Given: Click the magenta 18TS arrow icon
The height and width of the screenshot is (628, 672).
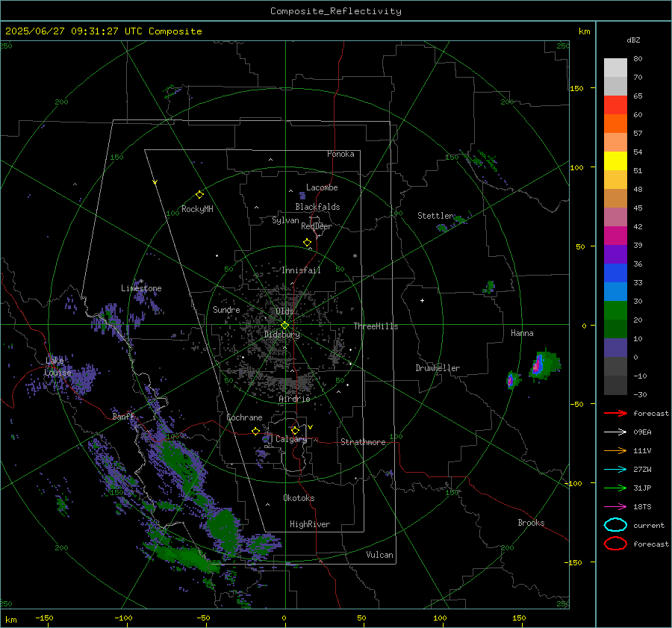Looking at the screenshot, I should coord(615,506).
